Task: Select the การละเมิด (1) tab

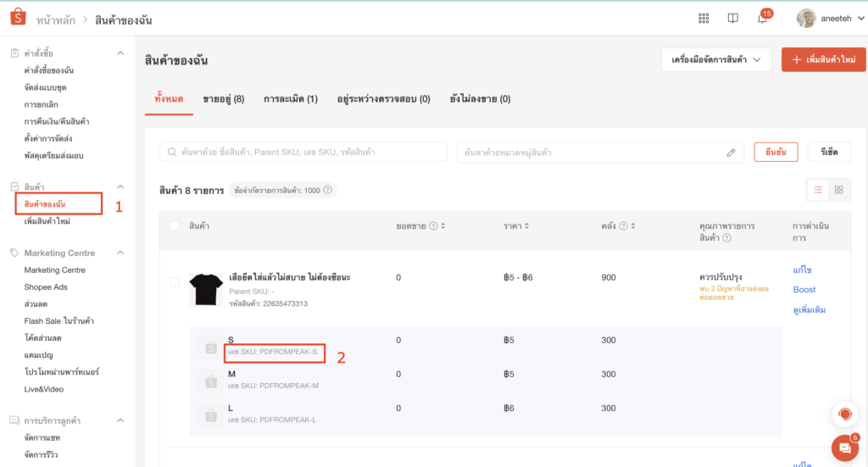Action: tap(291, 99)
